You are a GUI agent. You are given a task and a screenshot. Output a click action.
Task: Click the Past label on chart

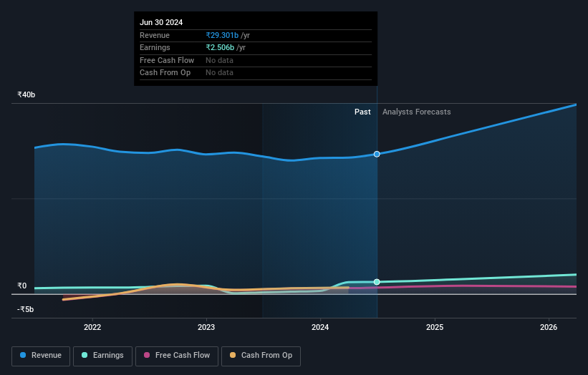pyautogui.click(x=362, y=112)
